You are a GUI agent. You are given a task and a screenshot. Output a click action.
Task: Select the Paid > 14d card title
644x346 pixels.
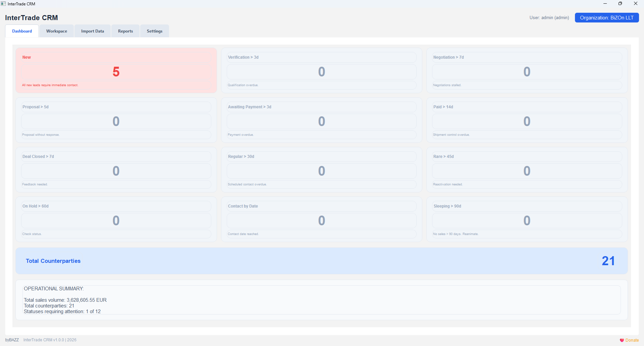443,107
